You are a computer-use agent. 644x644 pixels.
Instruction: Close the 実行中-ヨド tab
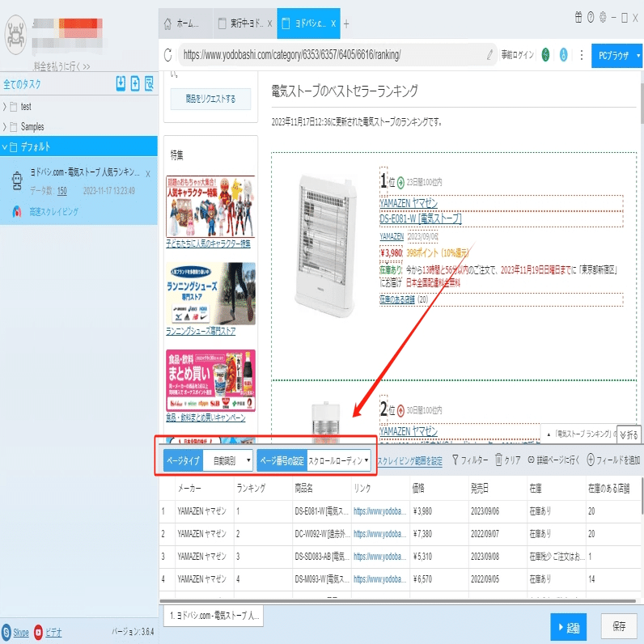(x=270, y=23)
